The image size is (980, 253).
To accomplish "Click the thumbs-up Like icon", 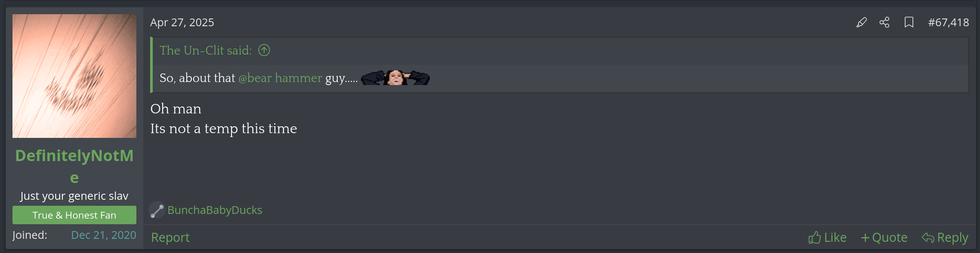I will (x=814, y=238).
